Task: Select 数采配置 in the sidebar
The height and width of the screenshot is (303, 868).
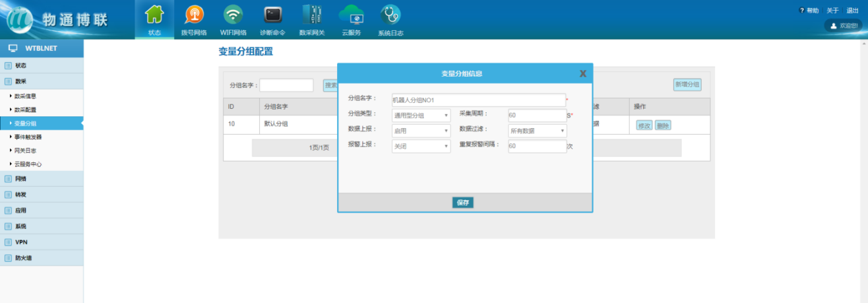Action: [25, 110]
